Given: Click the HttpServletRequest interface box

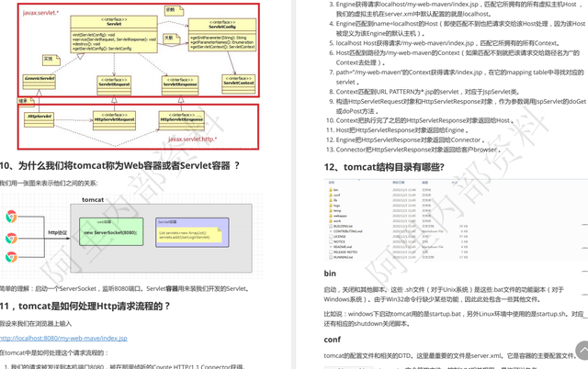Looking at the screenshot, I should (x=114, y=120).
